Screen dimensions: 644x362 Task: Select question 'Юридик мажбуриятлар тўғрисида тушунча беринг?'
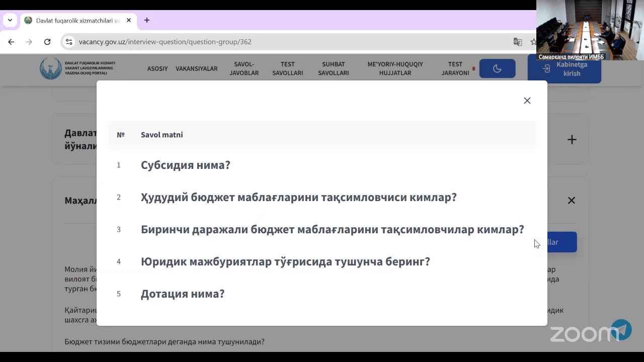285,261
